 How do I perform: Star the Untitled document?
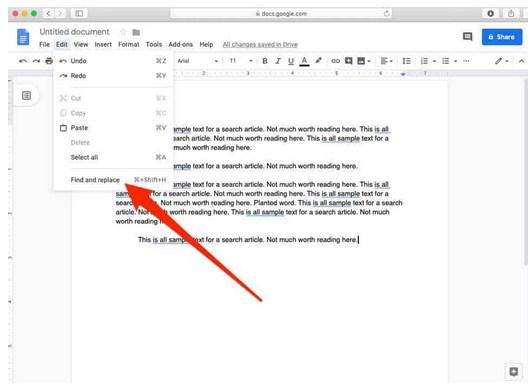(123, 32)
